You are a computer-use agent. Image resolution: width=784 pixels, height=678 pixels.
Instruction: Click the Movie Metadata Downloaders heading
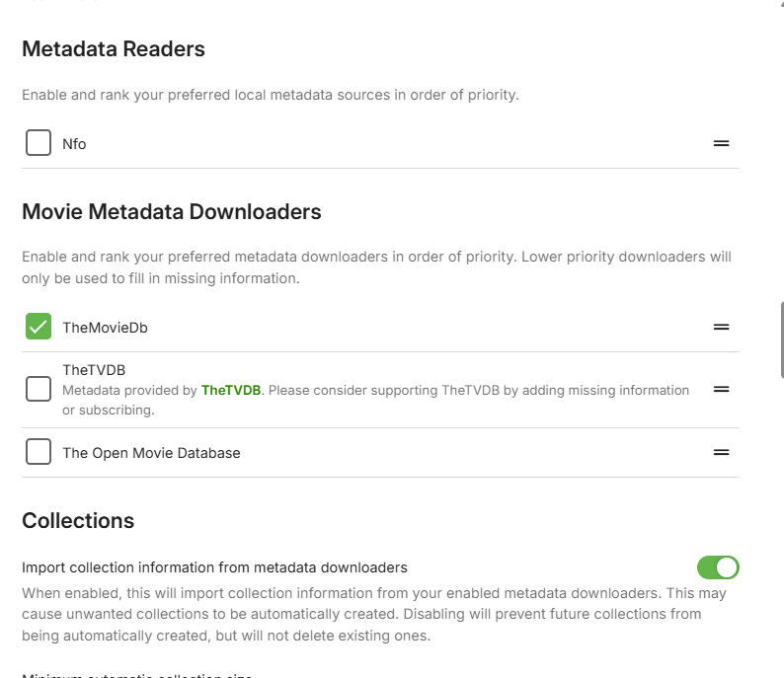tap(172, 212)
